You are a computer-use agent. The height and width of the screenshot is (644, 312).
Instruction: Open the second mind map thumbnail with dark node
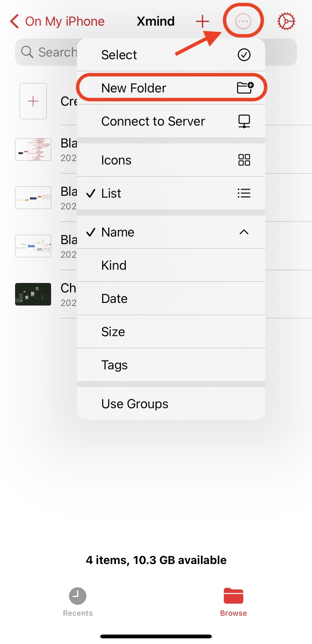pos(33,198)
